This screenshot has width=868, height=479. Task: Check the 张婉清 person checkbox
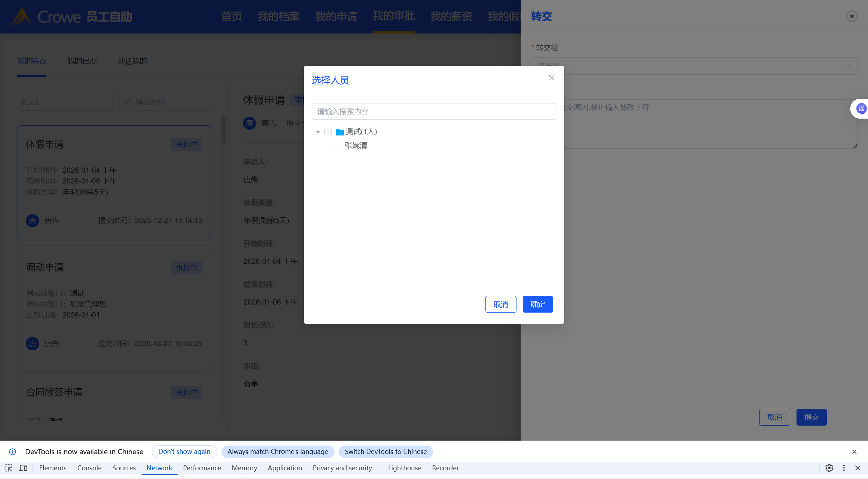337,145
